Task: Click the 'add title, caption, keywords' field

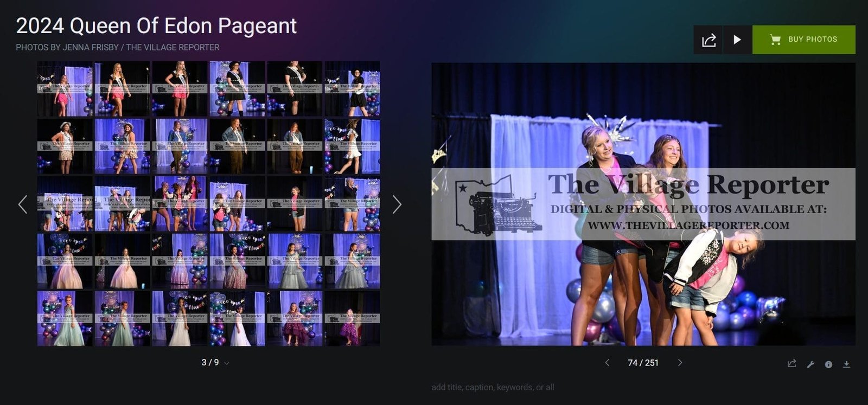Action: [493, 387]
